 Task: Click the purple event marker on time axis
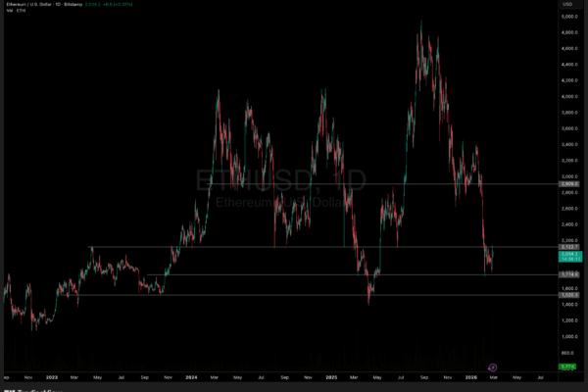[493, 367]
